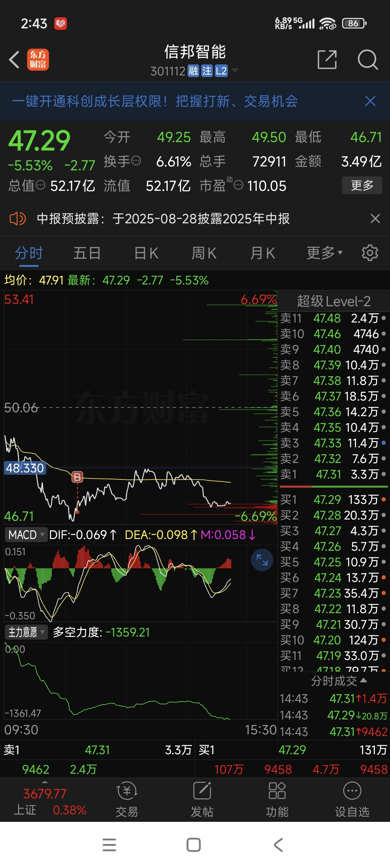Select the 卖11 47.48 order row

point(333,318)
